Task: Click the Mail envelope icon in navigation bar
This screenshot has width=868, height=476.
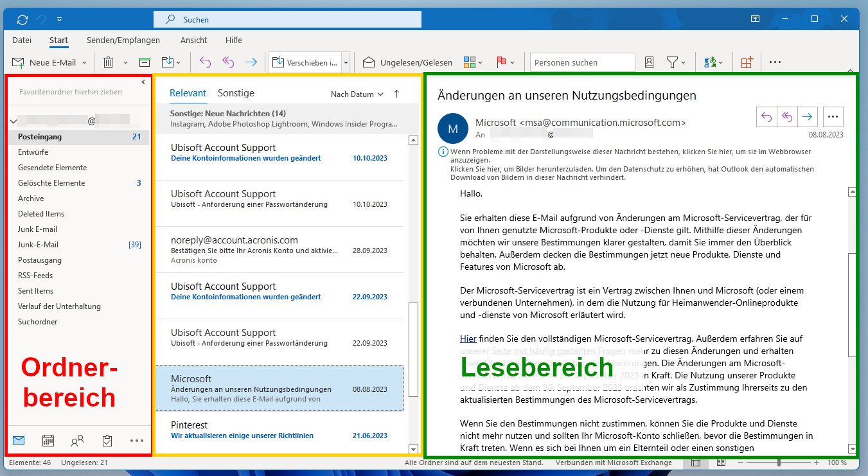Action: [19, 441]
